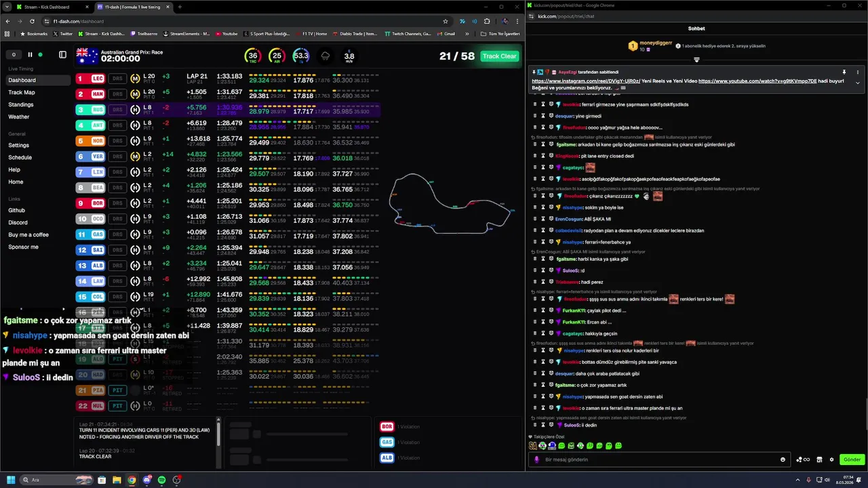Click the Track Clear status badge

click(500, 56)
